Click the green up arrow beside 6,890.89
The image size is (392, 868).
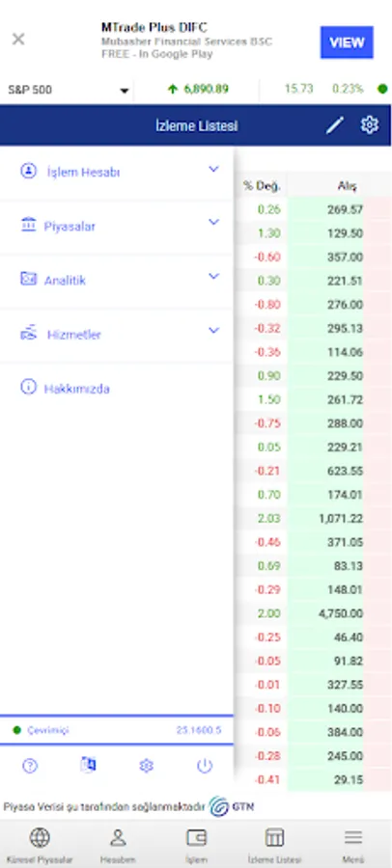pyautogui.click(x=173, y=89)
